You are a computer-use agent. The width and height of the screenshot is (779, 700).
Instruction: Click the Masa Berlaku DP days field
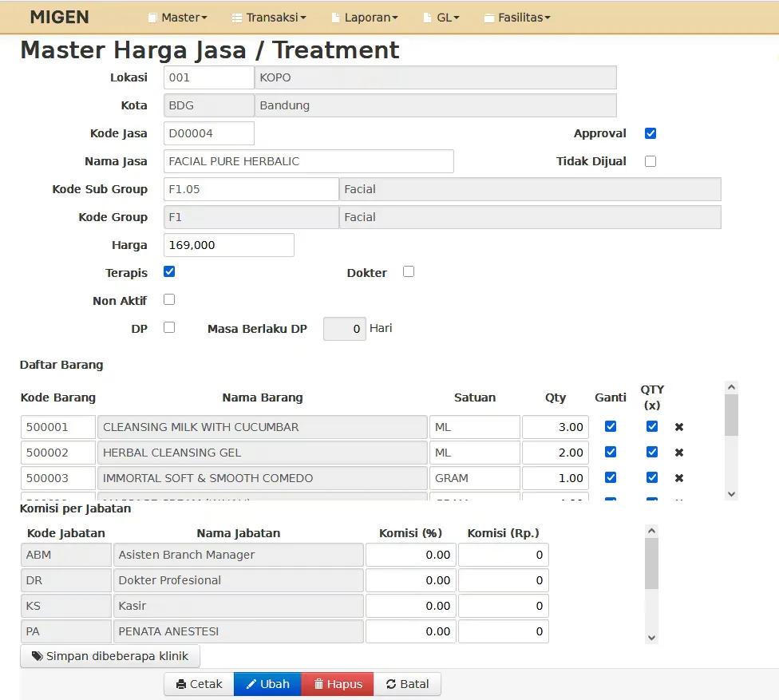(345, 329)
